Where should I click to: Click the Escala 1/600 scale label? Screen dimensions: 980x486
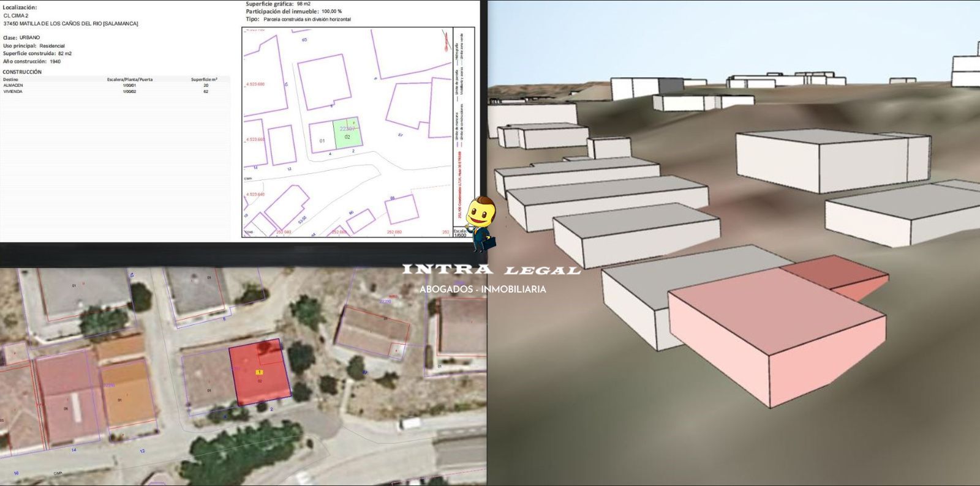(459, 233)
